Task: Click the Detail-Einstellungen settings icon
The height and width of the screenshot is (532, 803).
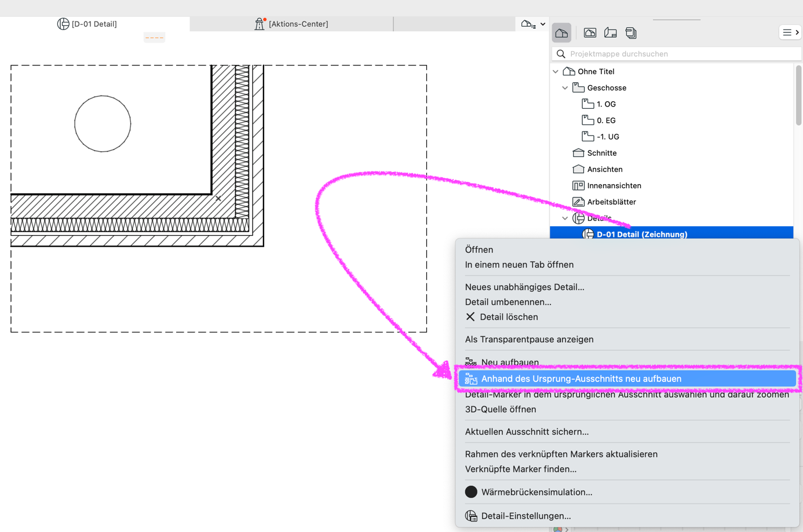Action: 471,516
